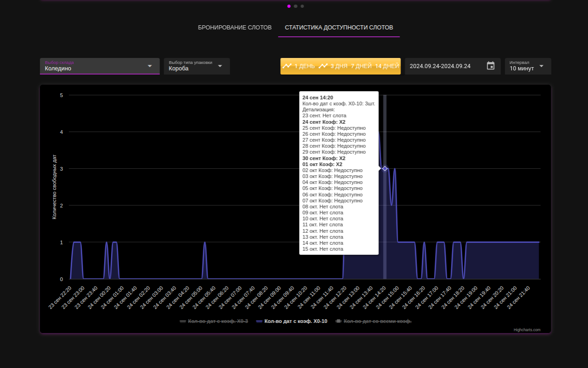Click the highlighted data point marker on chart

[384, 168]
